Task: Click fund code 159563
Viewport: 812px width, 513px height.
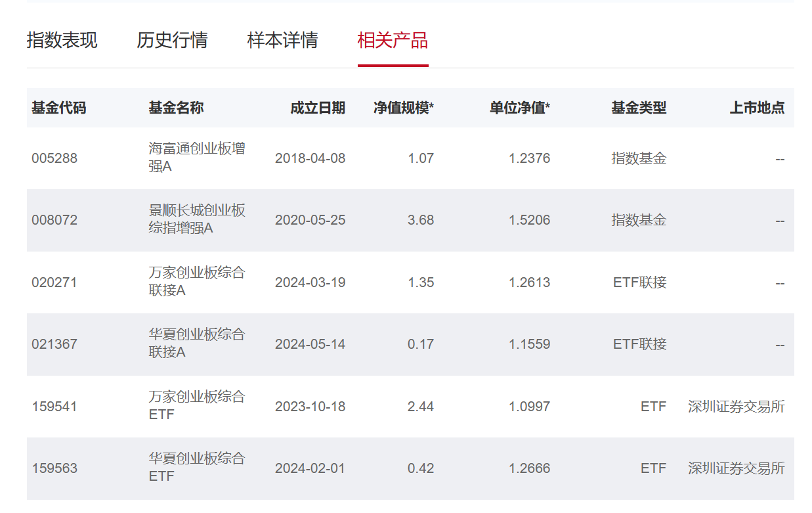Action: coord(54,468)
